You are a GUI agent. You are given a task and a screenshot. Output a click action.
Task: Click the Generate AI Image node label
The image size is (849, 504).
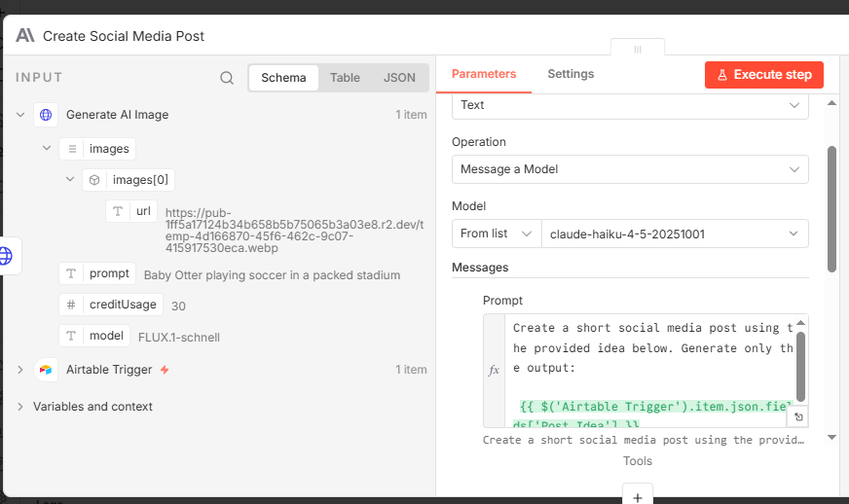coord(117,115)
